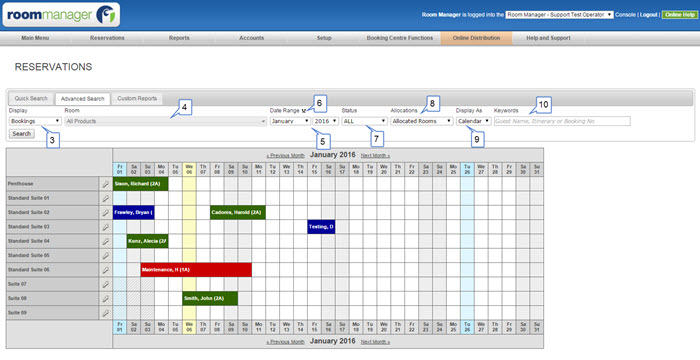This screenshot has width=700, height=360.
Task: Open the Online Distribution menu
Action: (476, 38)
